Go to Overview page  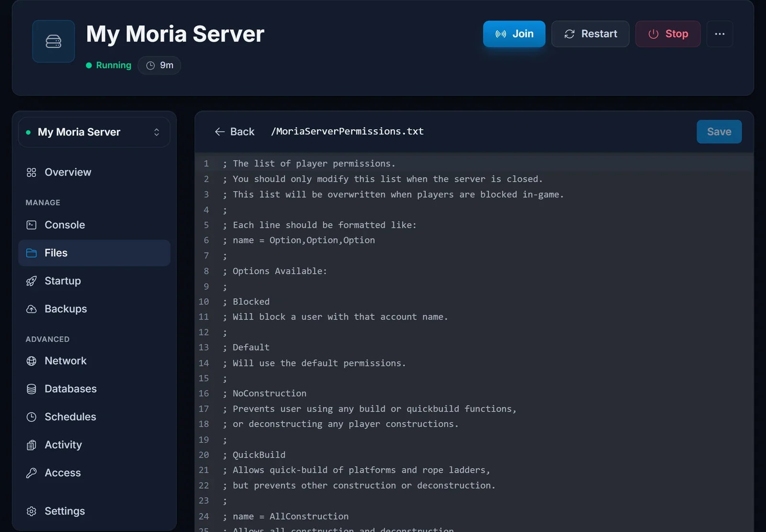click(94, 172)
